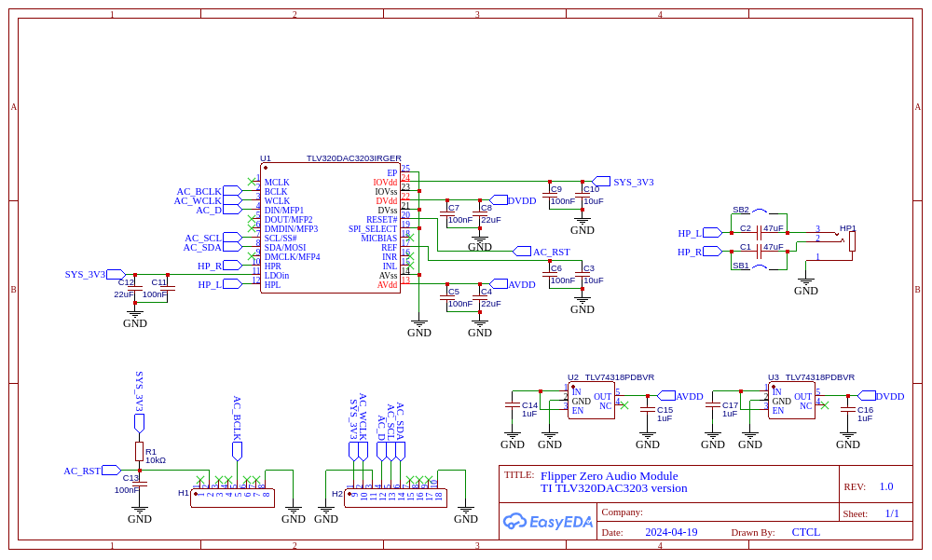Image resolution: width=932 pixels, height=560 pixels.
Task: Click the date value '2024-04-19'
Action: [672, 532]
